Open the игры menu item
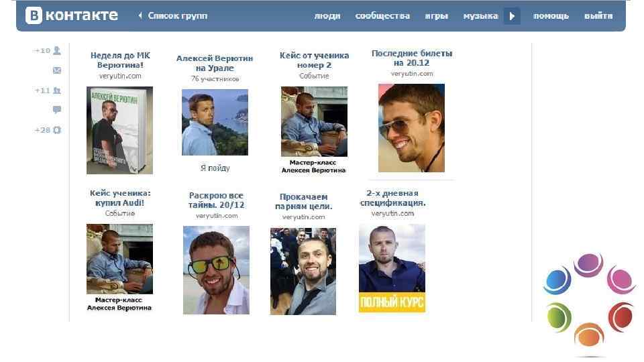The image size is (644, 362). click(x=436, y=16)
